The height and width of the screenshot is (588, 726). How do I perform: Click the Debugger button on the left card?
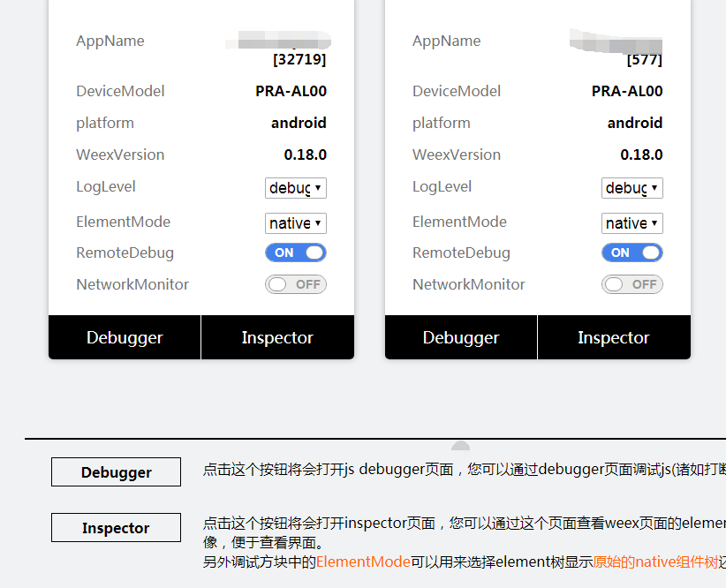coord(124,336)
